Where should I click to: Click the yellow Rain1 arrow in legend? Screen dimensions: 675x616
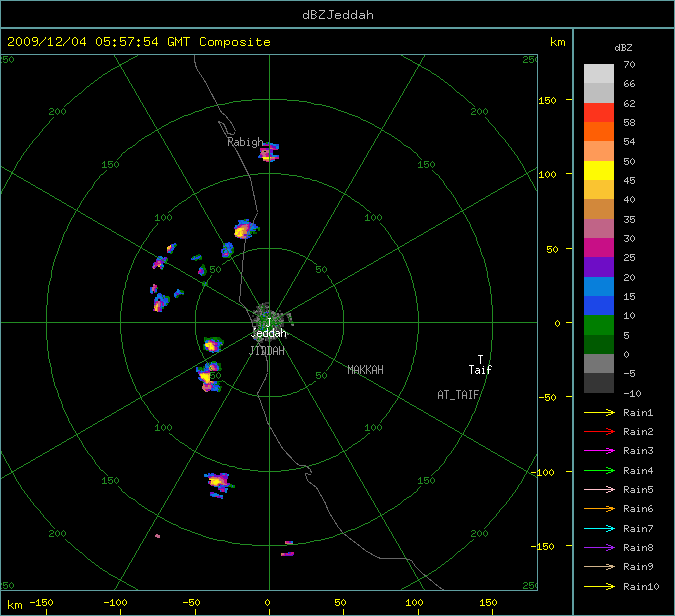pyautogui.click(x=599, y=412)
